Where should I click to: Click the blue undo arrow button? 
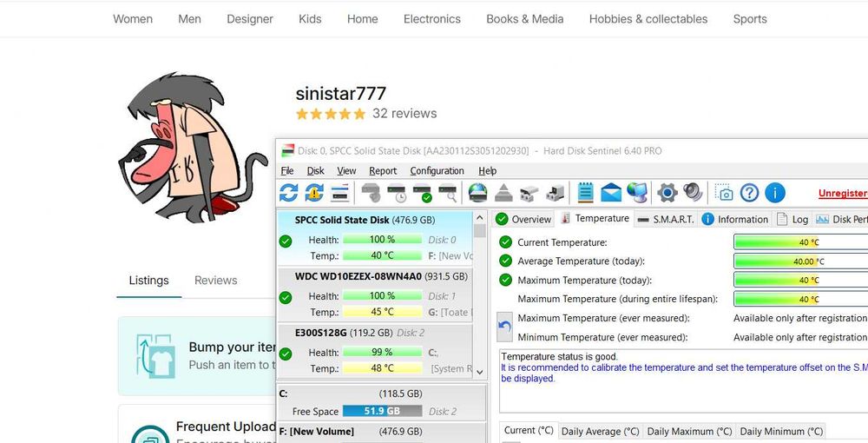click(504, 327)
